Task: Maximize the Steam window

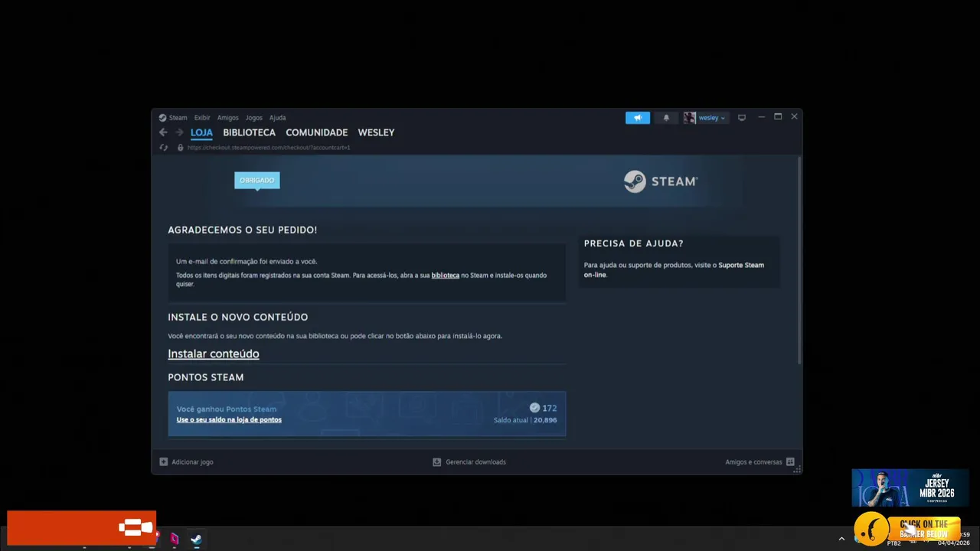Action: pos(778,117)
